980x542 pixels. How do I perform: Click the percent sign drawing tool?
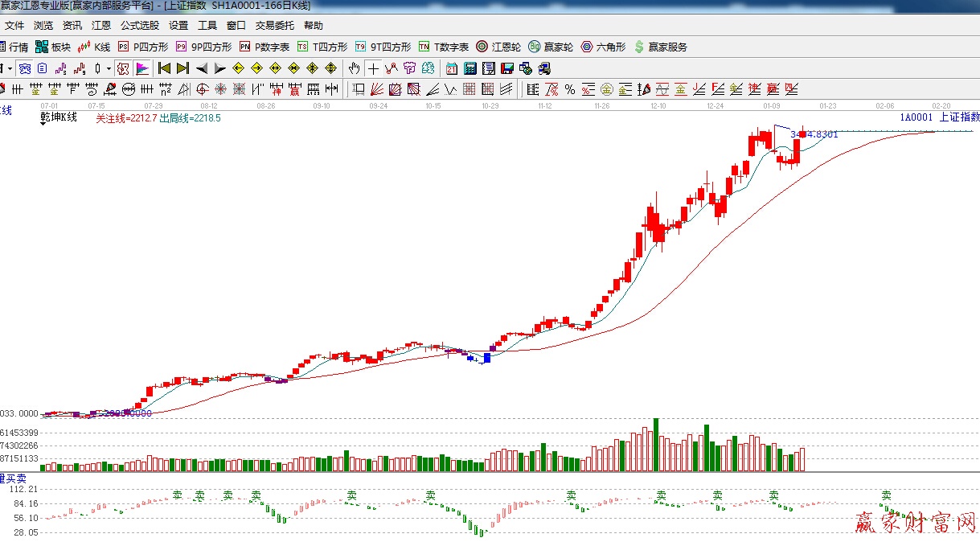[570, 89]
